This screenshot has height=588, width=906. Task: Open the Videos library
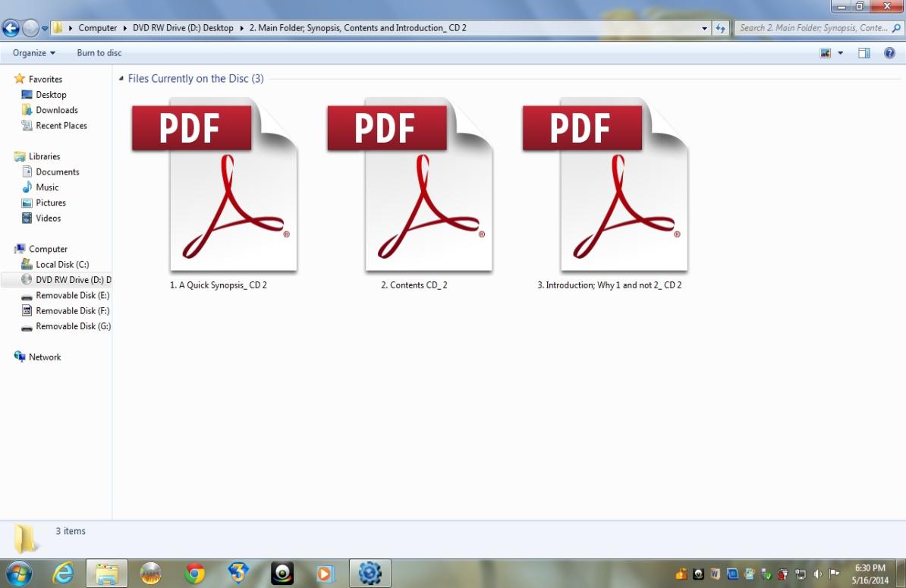[48, 219]
